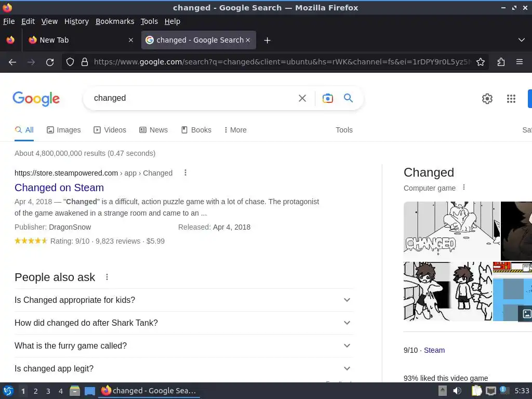Screen dimensions: 532x399
Task: Open the system start menu icon
Action: (8, 391)
